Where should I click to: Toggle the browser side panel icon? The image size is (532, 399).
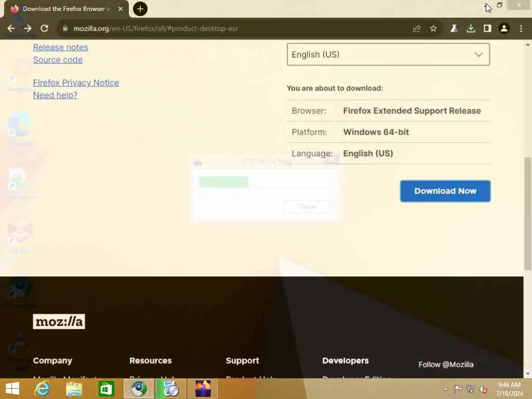(487, 29)
